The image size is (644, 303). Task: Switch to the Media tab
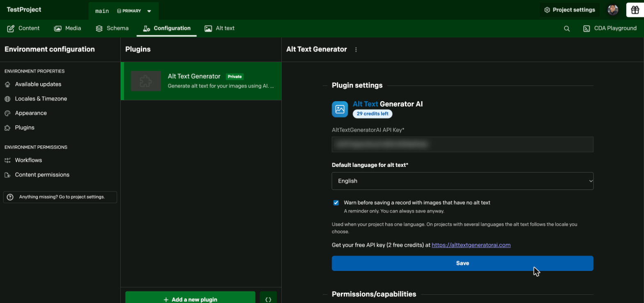68,28
